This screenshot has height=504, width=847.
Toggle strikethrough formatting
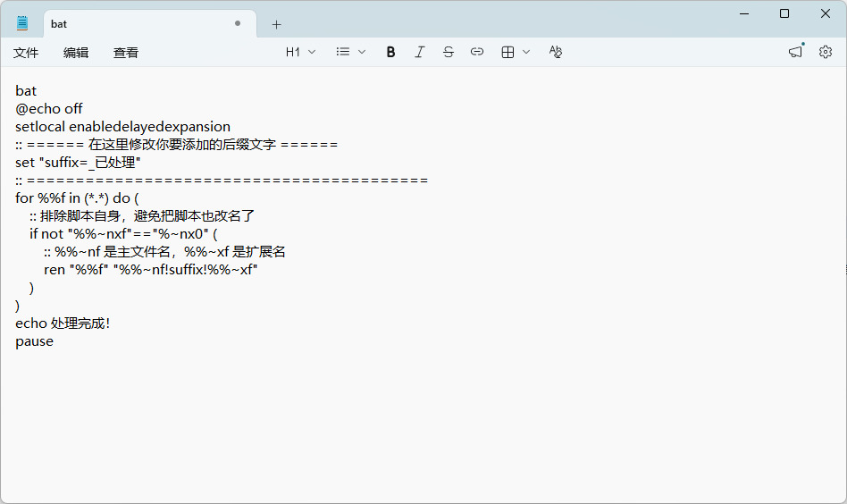tap(448, 52)
